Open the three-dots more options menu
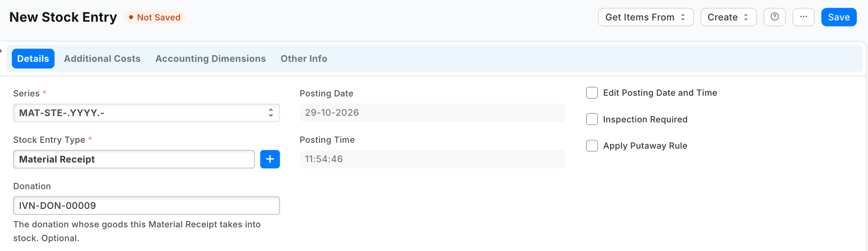Viewport: 868px width, 251px height. [x=803, y=17]
